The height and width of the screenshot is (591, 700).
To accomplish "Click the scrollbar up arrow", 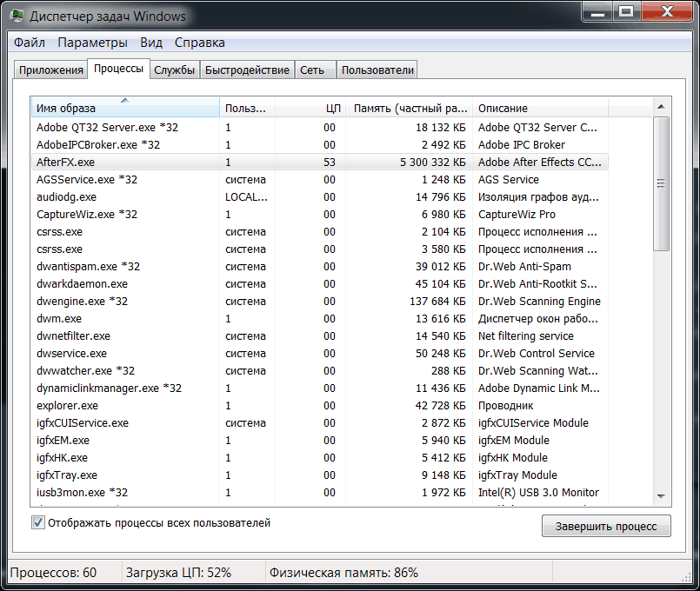I will click(661, 107).
